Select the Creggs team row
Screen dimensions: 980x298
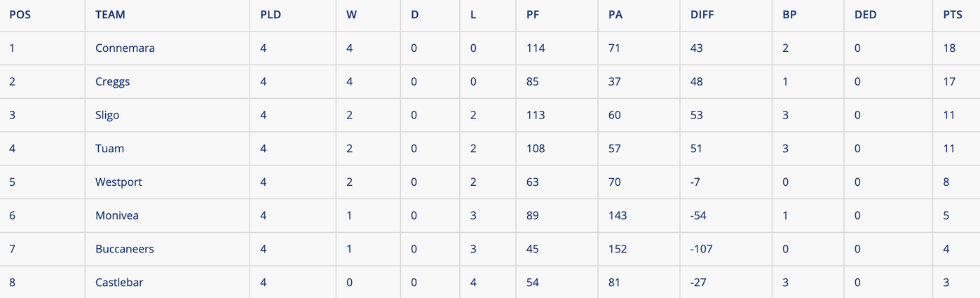113,82
